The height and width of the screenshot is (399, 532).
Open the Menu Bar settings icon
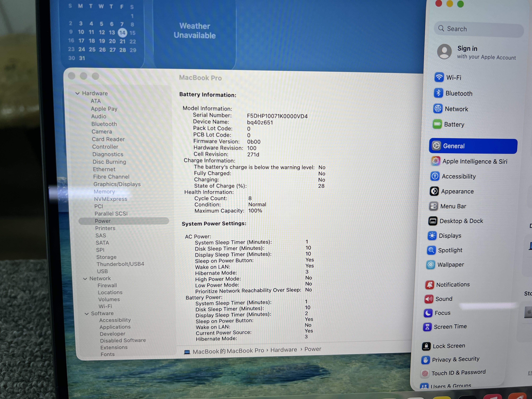(433, 206)
